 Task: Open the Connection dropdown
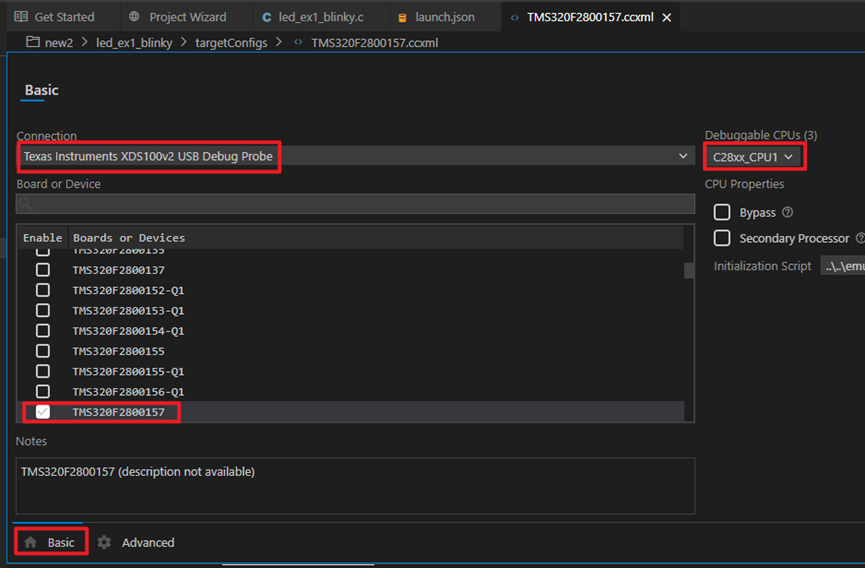coord(355,156)
